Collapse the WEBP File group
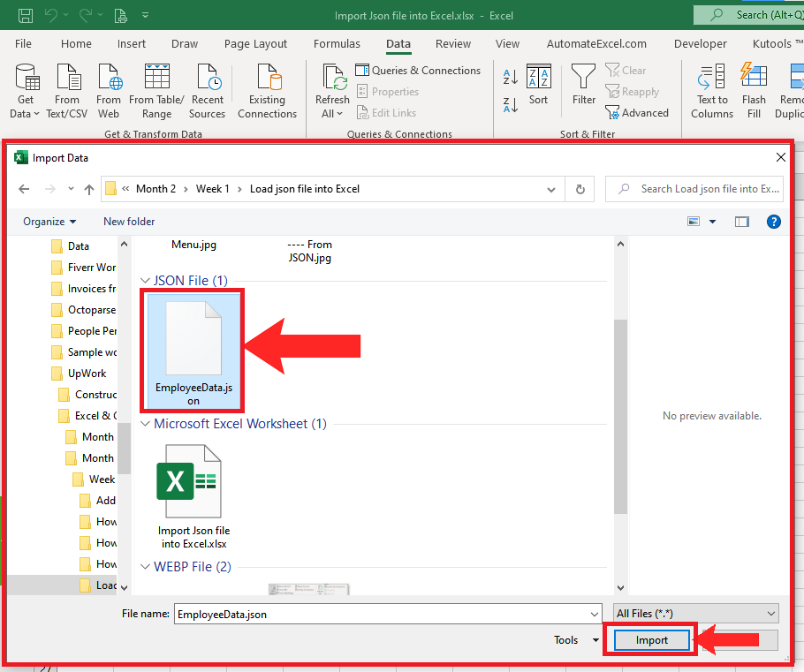 [x=145, y=566]
